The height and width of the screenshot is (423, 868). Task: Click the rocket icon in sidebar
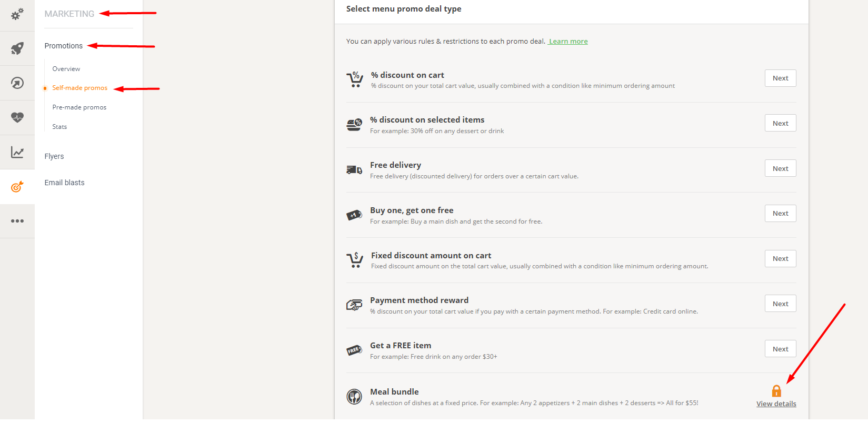(x=17, y=48)
